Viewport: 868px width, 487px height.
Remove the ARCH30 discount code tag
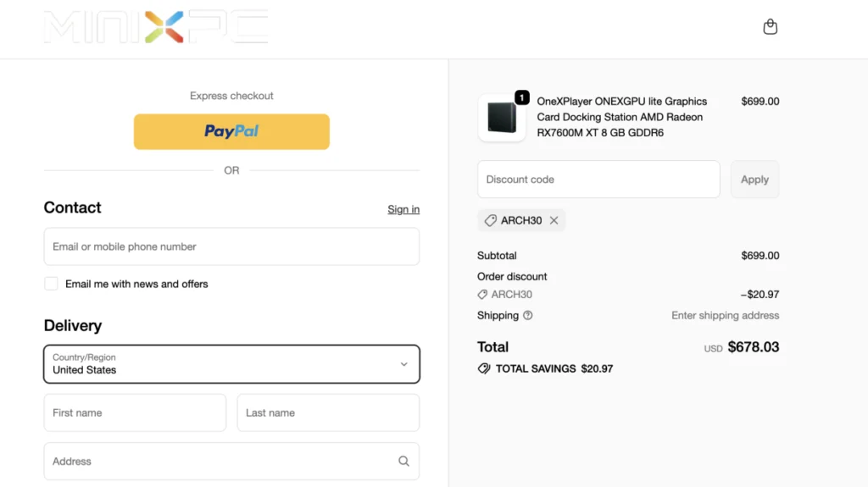coord(554,220)
